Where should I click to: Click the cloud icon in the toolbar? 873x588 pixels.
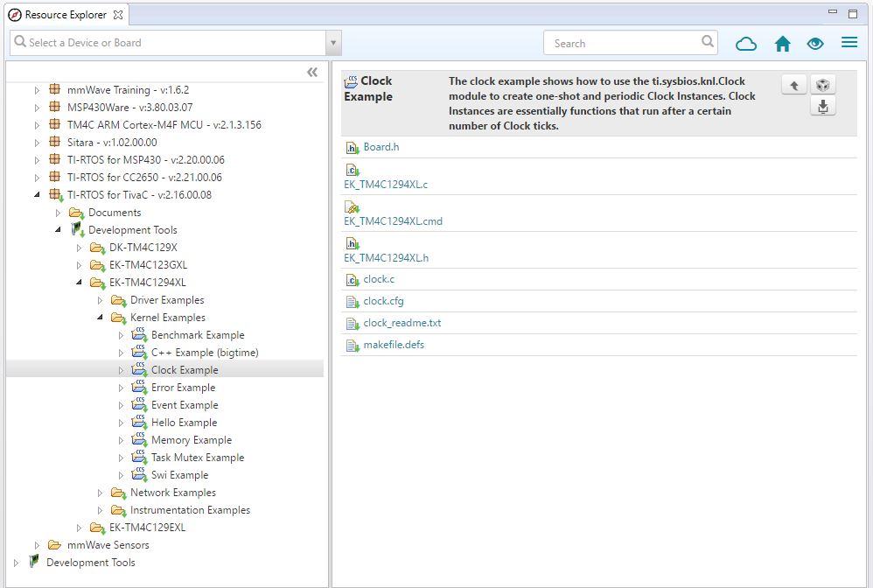(746, 44)
